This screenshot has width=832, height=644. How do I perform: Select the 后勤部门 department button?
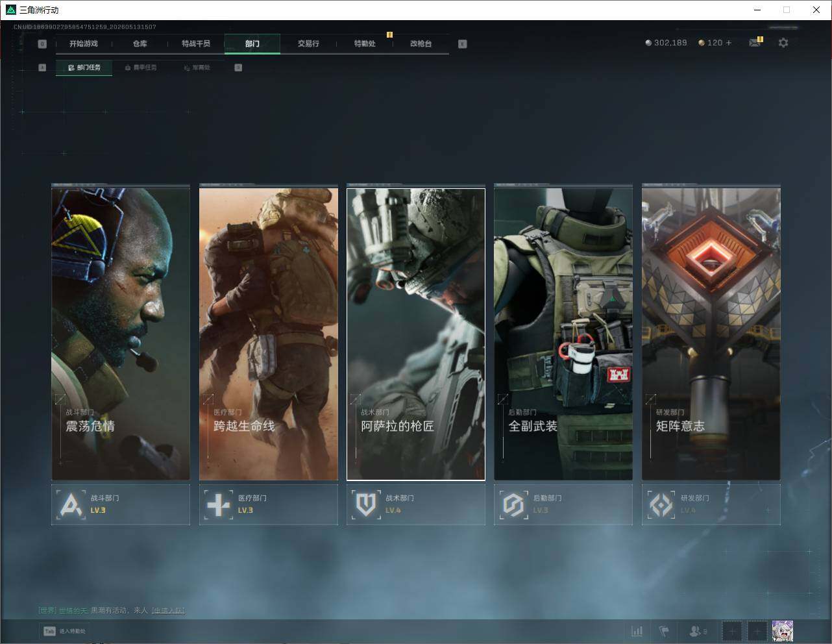[x=563, y=504]
